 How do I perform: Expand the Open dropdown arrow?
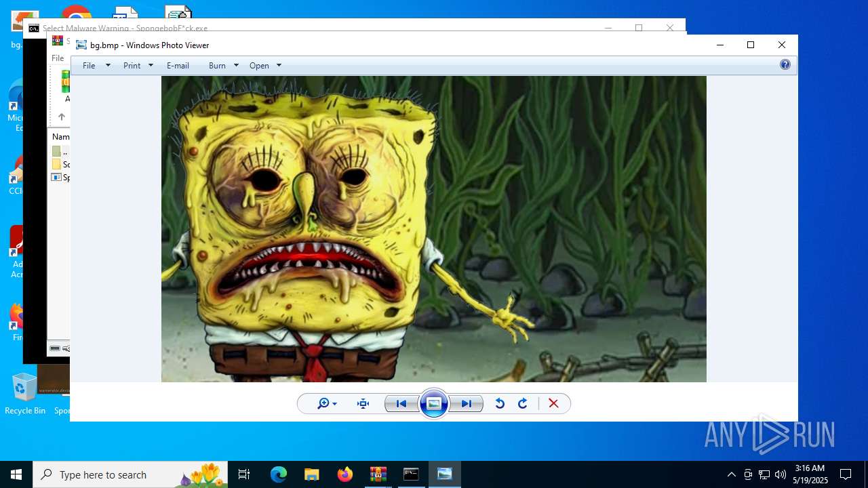pos(279,66)
